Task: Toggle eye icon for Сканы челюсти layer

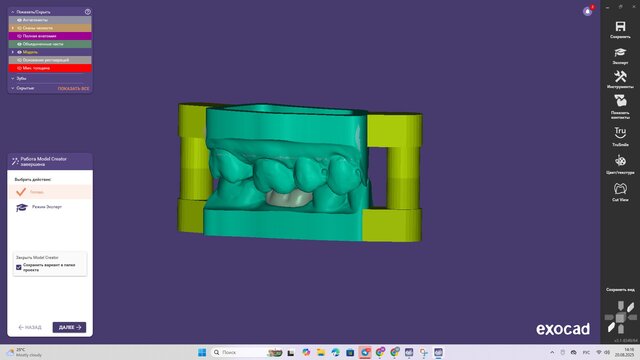Action: tap(19, 28)
